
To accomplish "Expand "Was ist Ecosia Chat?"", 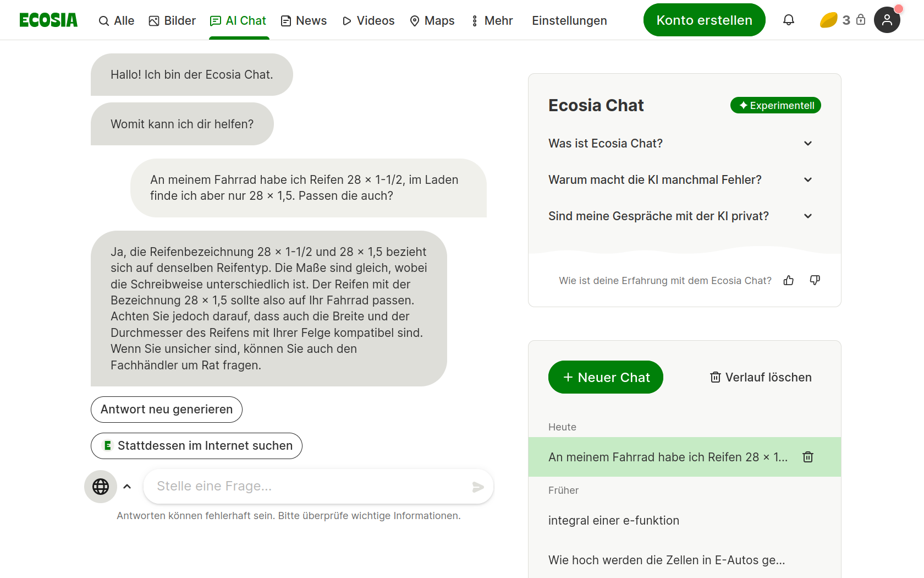I will pos(808,144).
